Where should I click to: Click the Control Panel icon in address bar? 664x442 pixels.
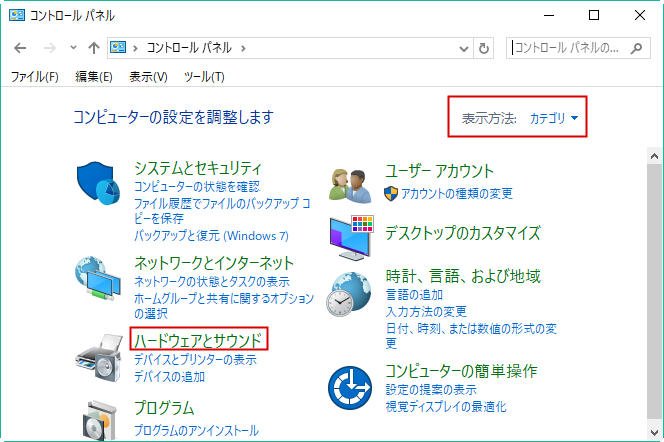tap(118, 47)
